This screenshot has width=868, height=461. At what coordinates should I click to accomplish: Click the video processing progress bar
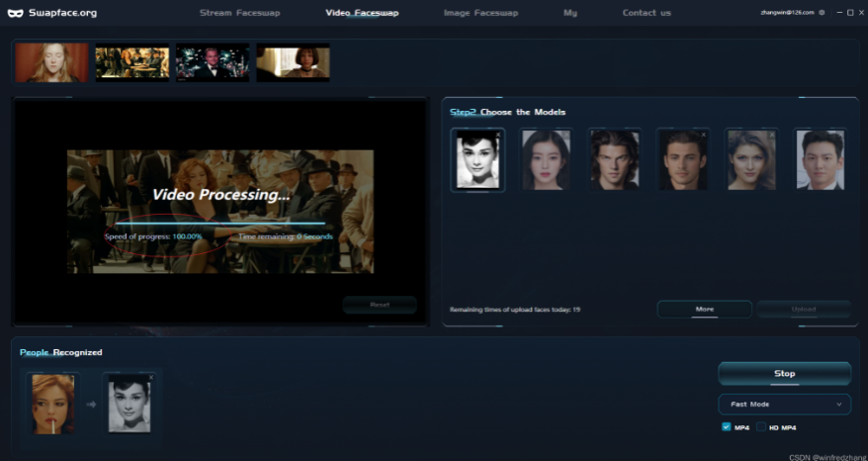[219, 224]
